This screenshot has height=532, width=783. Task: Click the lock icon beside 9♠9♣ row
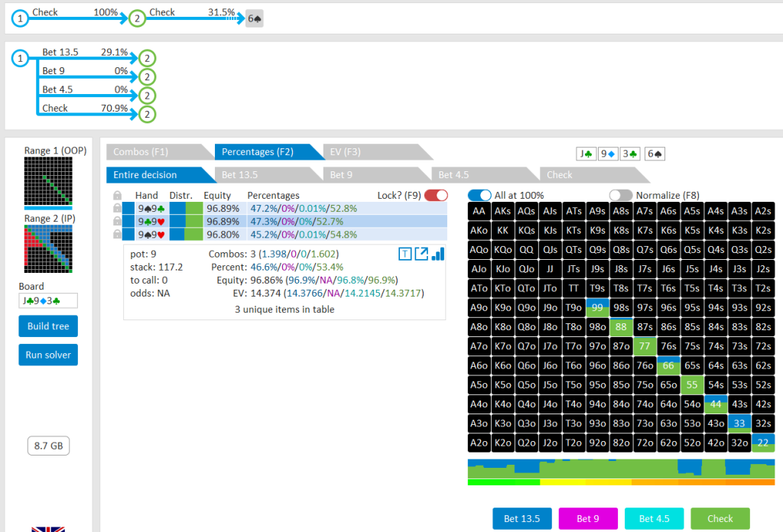coord(117,208)
